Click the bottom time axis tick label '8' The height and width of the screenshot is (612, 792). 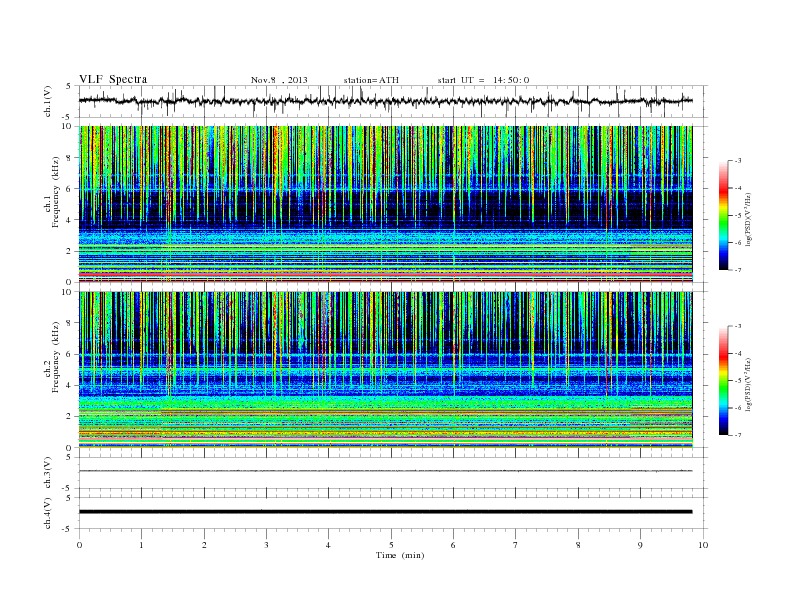(x=578, y=545)
